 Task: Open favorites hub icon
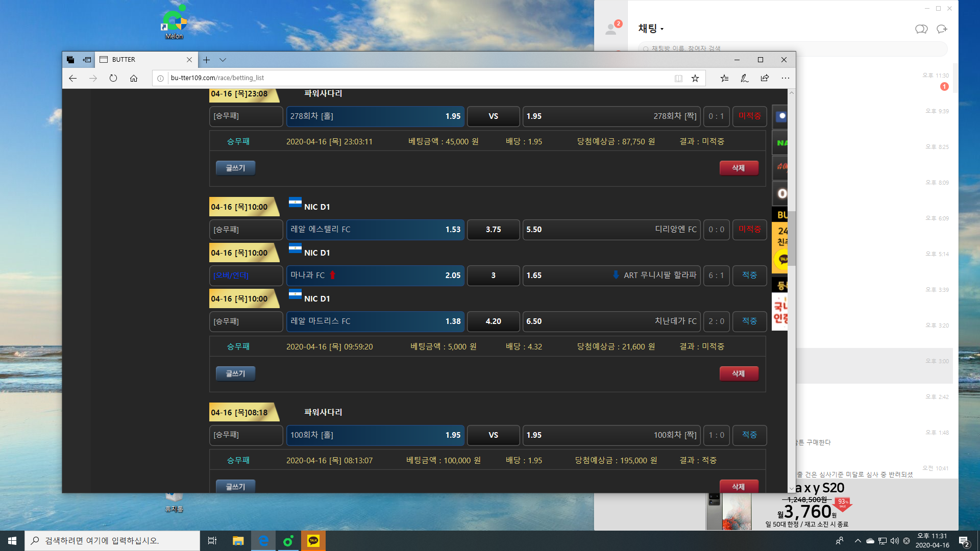pos(724,78)
